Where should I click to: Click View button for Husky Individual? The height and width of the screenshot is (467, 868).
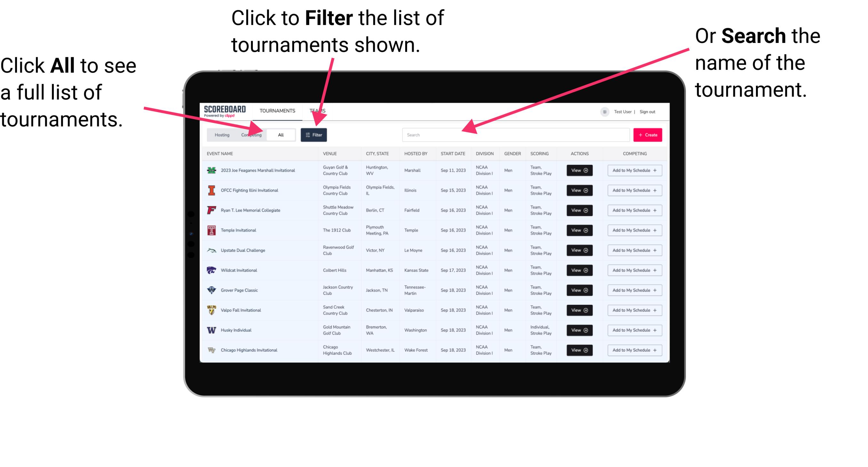(579, 330)
